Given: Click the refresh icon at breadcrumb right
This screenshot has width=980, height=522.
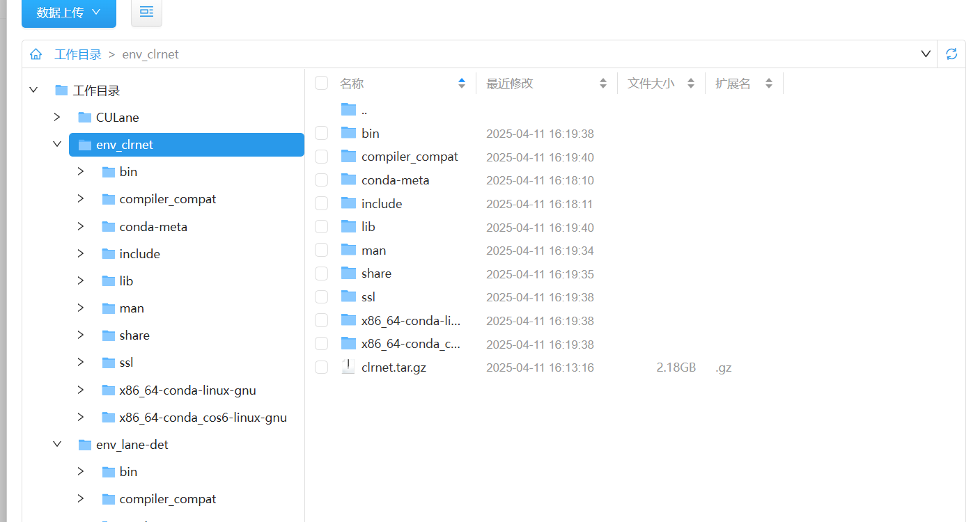Looking at the screenshot, I should (951, 54).
